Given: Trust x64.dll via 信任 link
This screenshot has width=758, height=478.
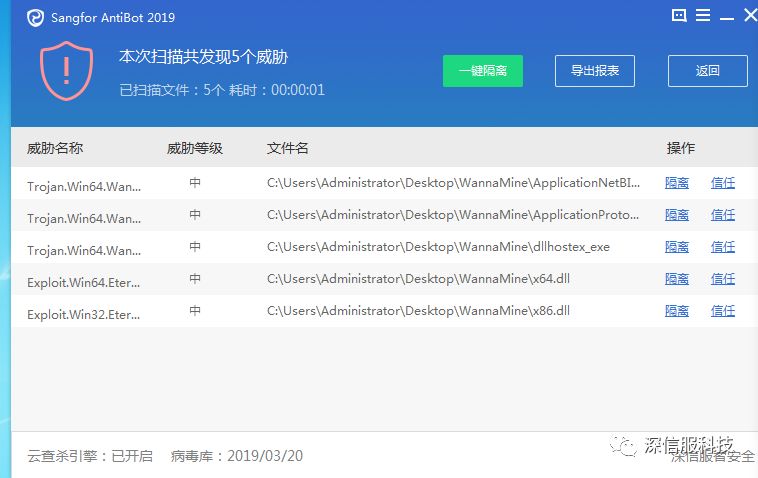Looking at the screenshot, I should (x=723, y=278).
